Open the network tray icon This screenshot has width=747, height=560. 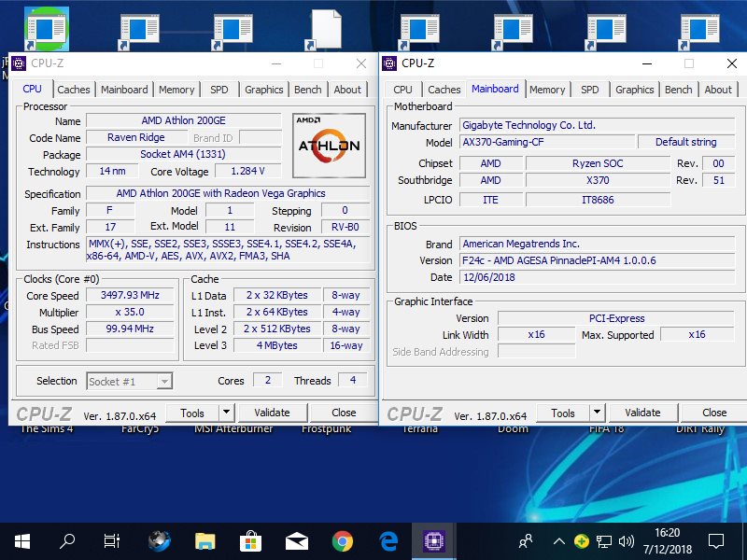pyautogui.click(x=603, y=541)
